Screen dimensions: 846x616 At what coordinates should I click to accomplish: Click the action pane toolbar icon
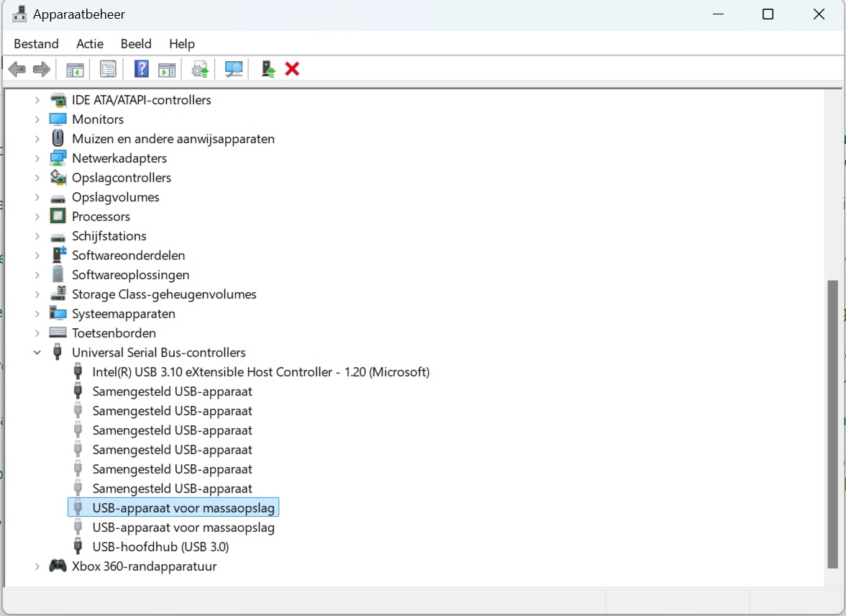167,70
